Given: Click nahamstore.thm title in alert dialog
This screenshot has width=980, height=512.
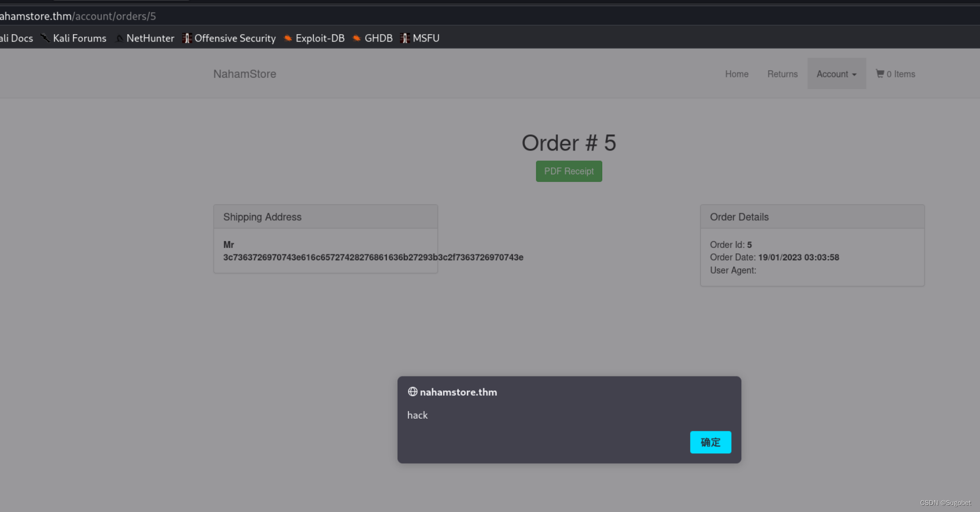Looking at the screenshot, I should click(458, 392).
